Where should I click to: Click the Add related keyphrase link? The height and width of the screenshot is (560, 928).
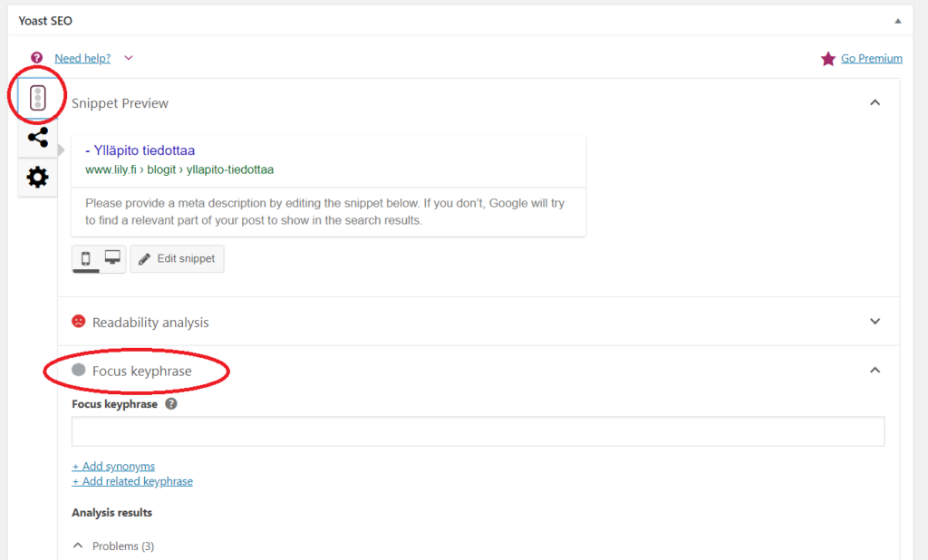tap(132, 481)
